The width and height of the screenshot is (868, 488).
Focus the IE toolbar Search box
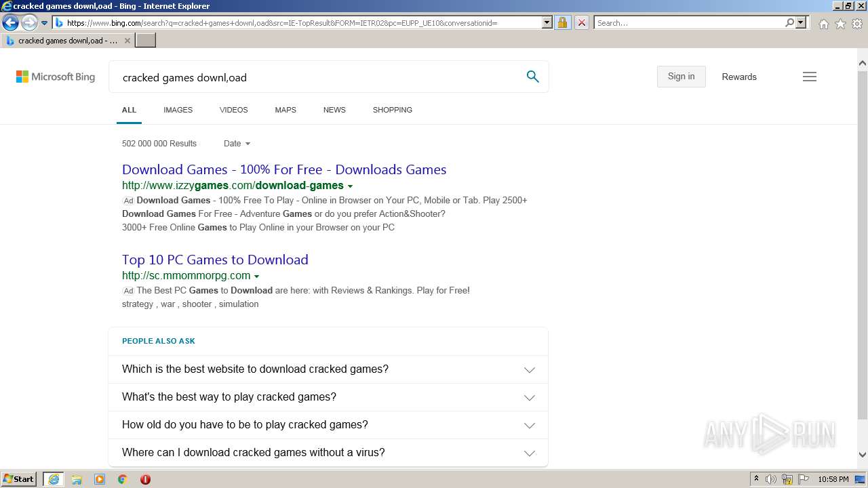689,23
